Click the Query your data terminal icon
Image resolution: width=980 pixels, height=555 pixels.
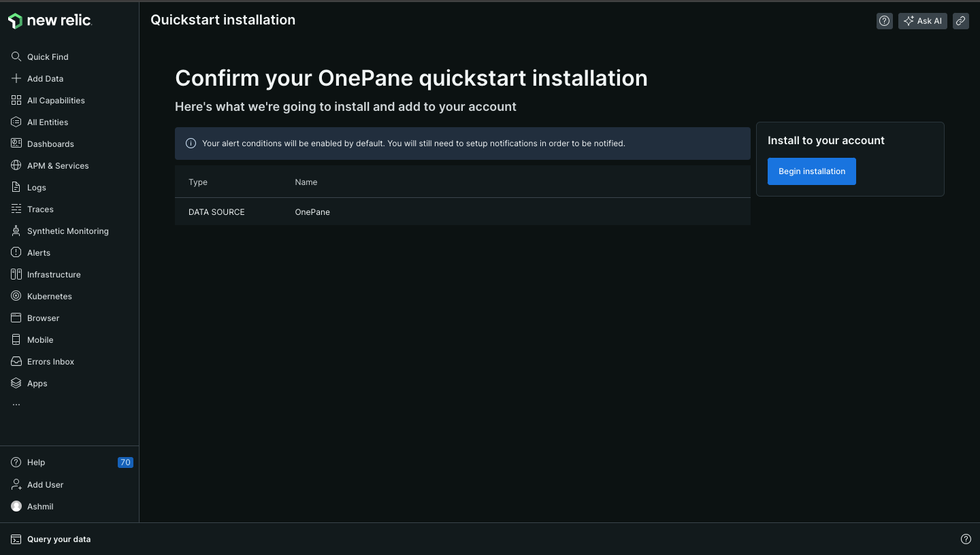point(16,539)
